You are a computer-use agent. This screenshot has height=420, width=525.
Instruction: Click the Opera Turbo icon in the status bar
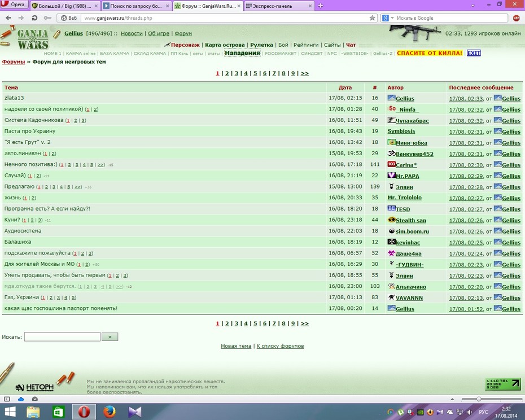[x=34, y=399]
